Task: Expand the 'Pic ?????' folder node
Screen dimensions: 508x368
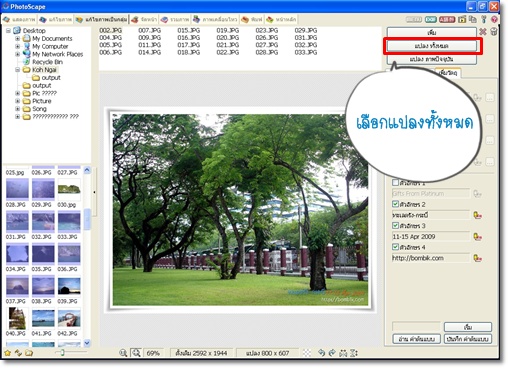Action: tap(18, 93)
